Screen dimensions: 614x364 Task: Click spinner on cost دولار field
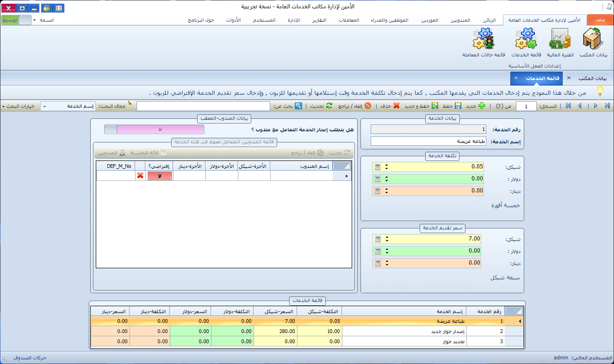[x=387, y=179]
